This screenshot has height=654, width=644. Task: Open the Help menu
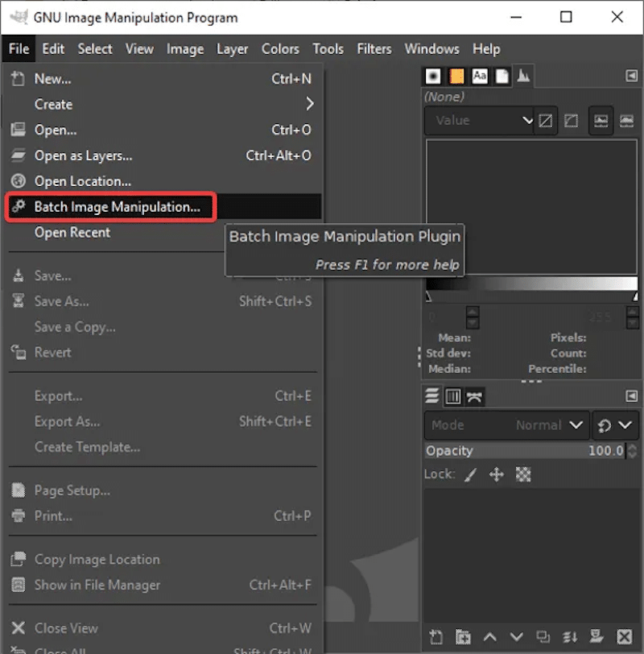[x=486, y=49]
